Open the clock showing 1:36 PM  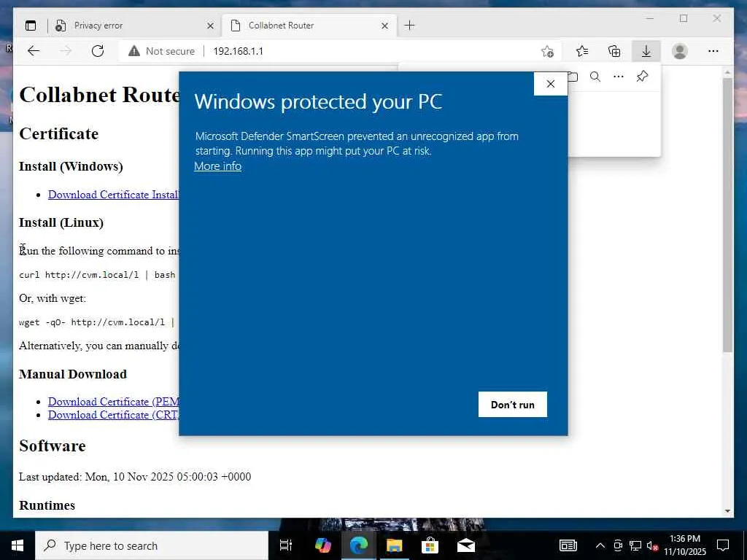[685, 545]
